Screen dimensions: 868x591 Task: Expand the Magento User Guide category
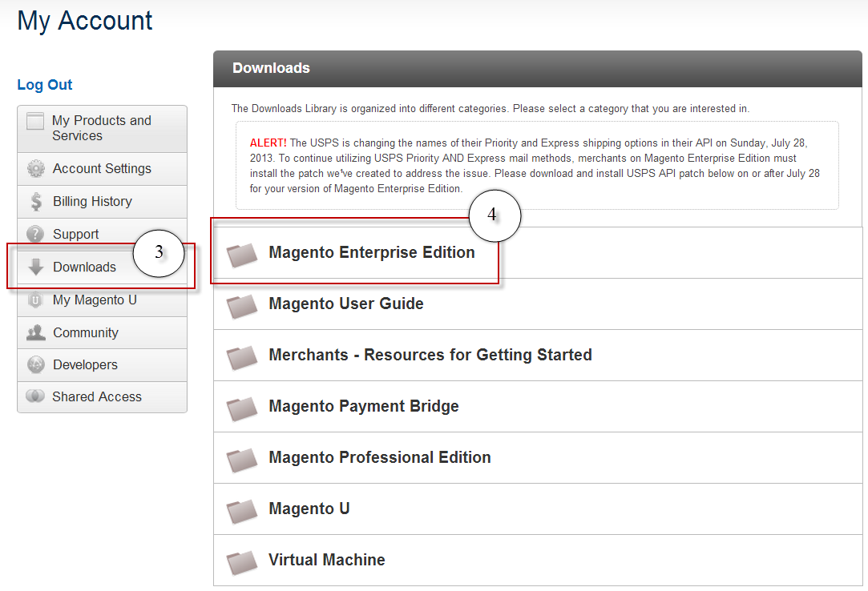[345, 304]
